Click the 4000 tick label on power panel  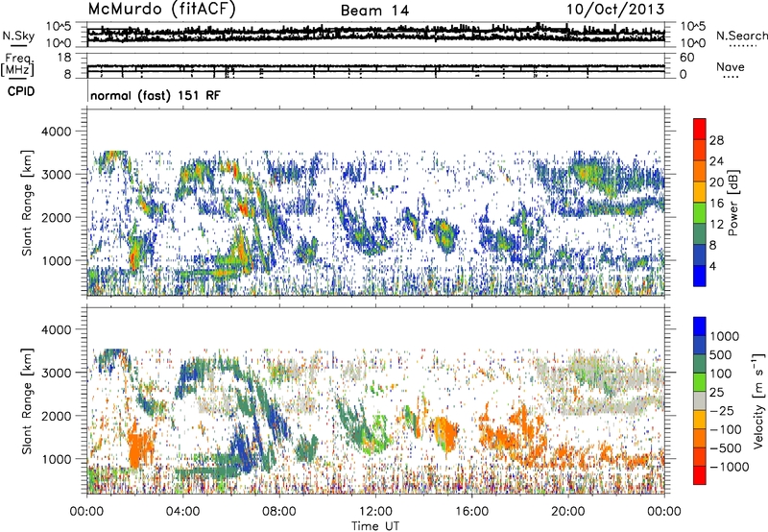point(55,132)
